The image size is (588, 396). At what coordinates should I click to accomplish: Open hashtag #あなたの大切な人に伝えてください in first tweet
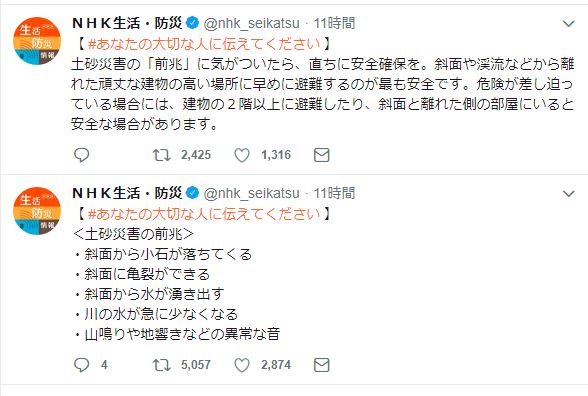[x=204, y=44]
